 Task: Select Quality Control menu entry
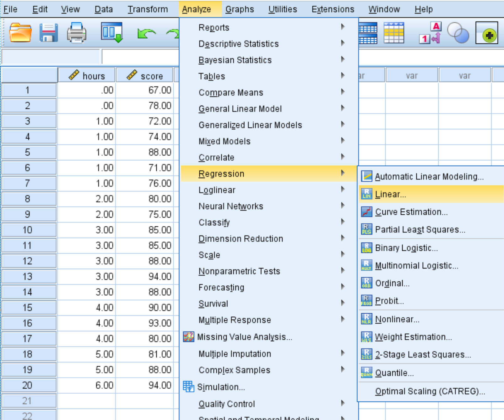[x=269, y=404]
